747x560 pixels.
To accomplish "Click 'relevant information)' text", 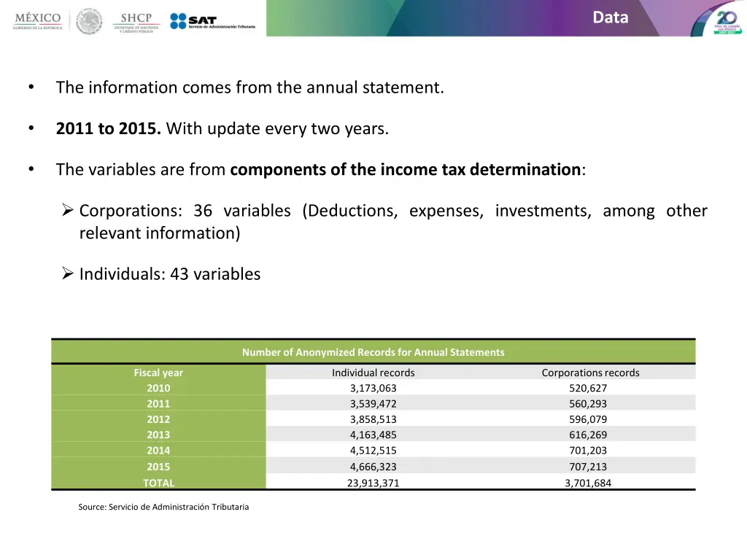I will pos(160,233).
